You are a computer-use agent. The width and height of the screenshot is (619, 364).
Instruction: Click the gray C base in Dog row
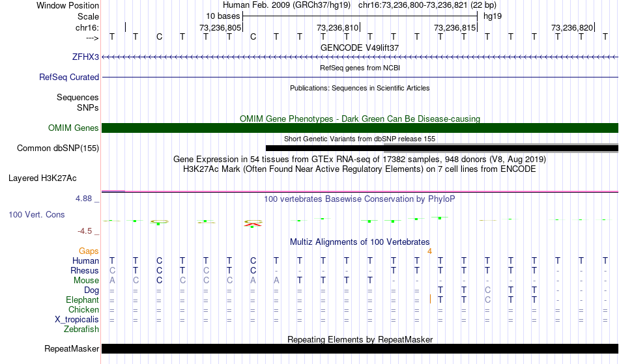[x=487, y=290]
